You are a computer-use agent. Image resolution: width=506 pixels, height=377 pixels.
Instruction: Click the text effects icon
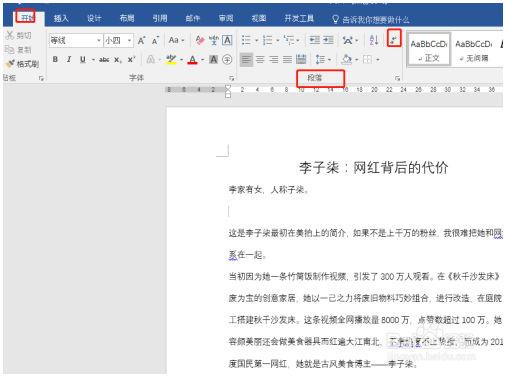(x=151, y=59)
